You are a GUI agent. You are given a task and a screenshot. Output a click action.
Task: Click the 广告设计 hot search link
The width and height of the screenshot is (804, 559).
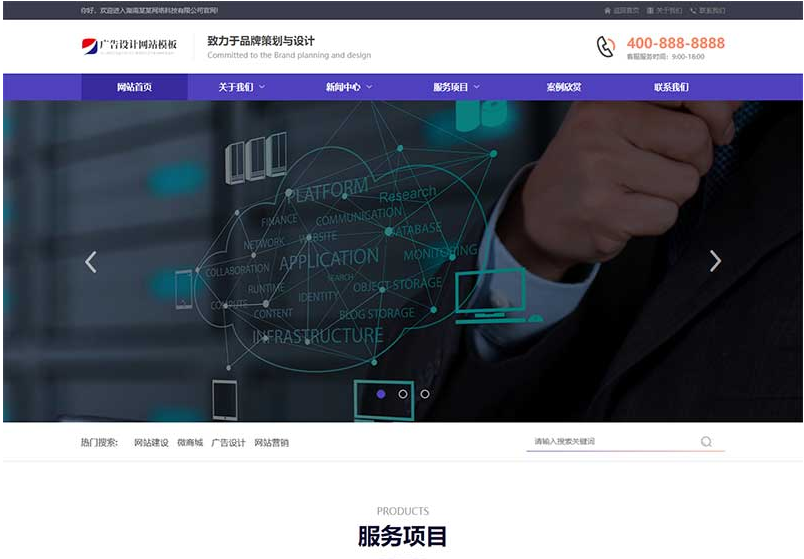229,443
